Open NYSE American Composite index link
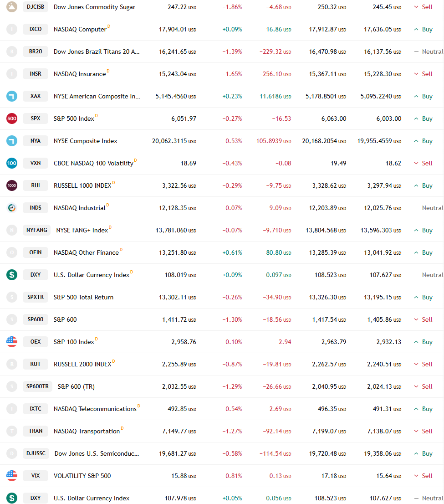The height and width of the screenshot is (504, 444). (x=97, y=96)
